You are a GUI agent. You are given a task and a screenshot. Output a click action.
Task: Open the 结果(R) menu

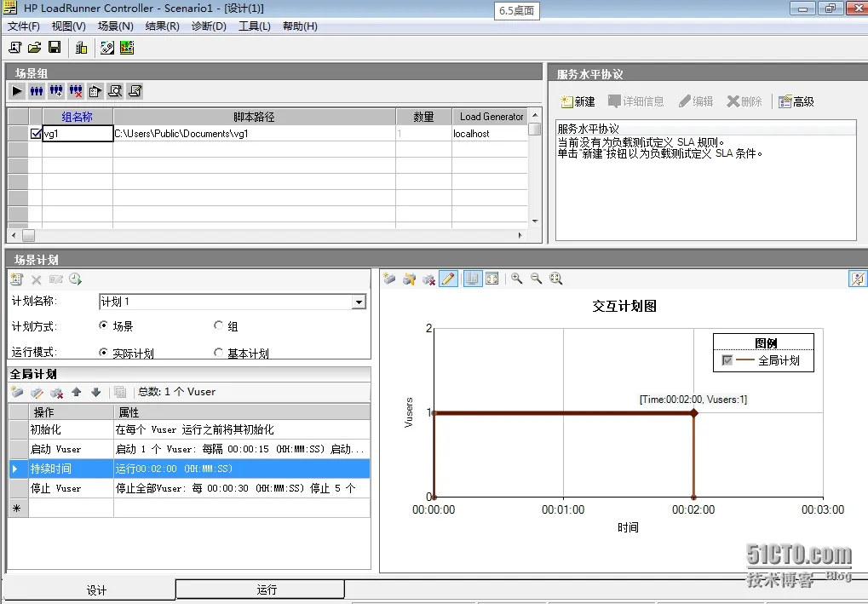click(x=162, y=26)
